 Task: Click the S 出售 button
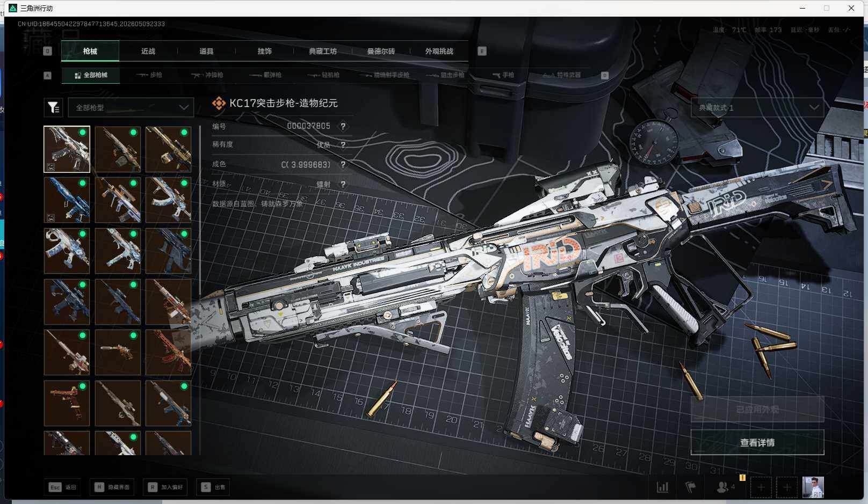coord(214,487)
